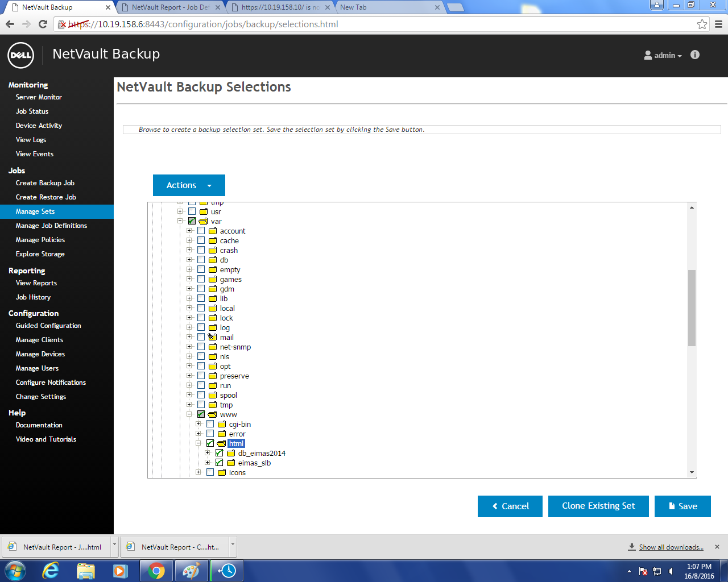Click the browser forward arrow
This screenshot has height=582, width=728.
pos(26,24)
